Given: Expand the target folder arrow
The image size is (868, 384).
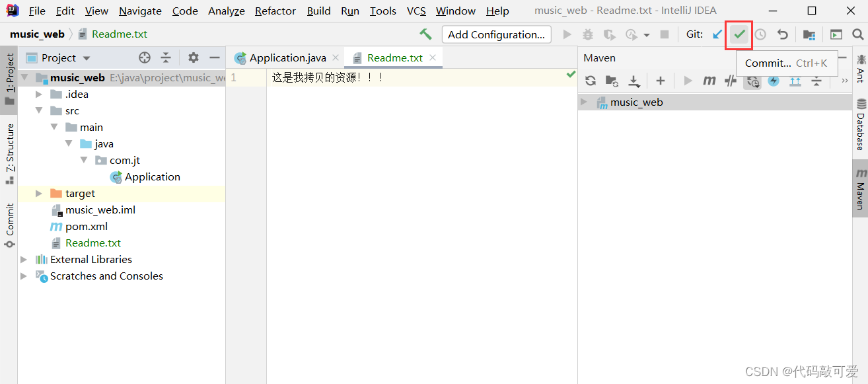Looking at the screenshot, I should pos(39,193).
